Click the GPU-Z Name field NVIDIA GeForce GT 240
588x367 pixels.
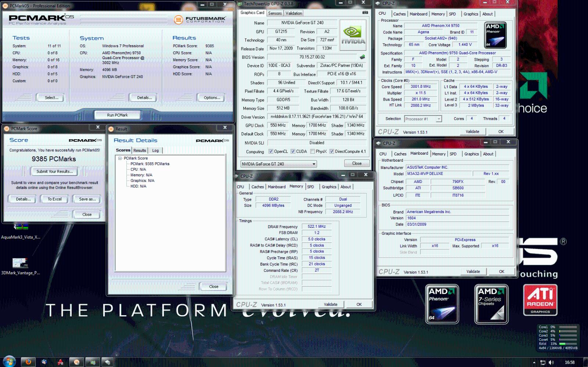pos(302,23)
